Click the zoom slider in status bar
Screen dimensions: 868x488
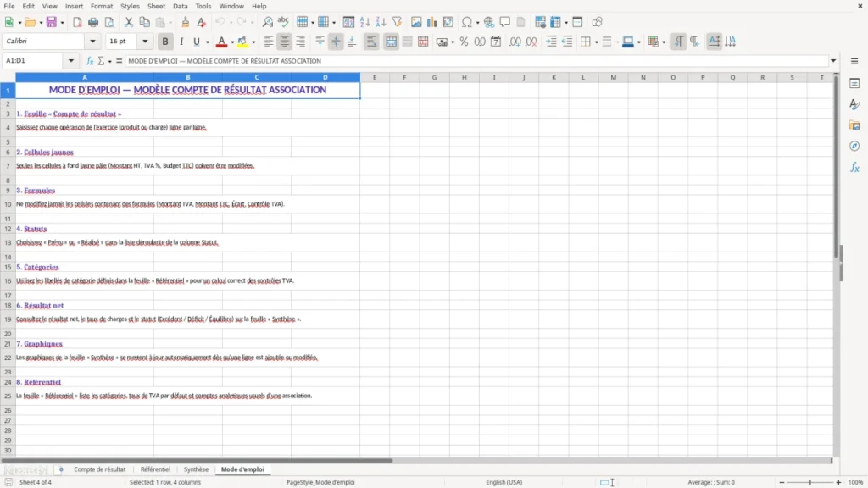tap(810, 482)
